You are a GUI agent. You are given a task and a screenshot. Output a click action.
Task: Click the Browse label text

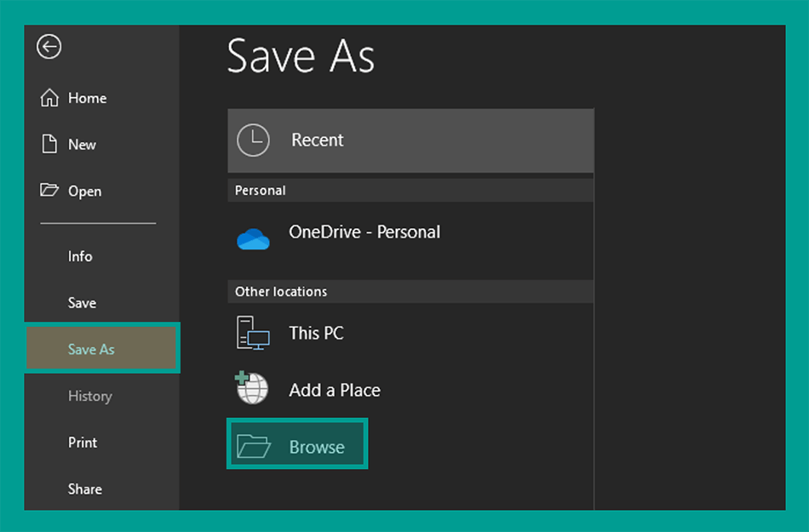coord(317,447)
